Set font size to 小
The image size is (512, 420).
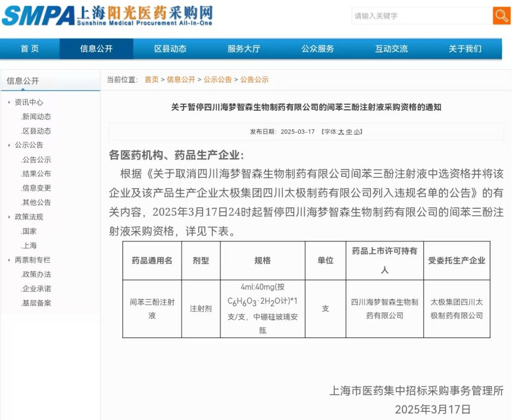(357, 131)
